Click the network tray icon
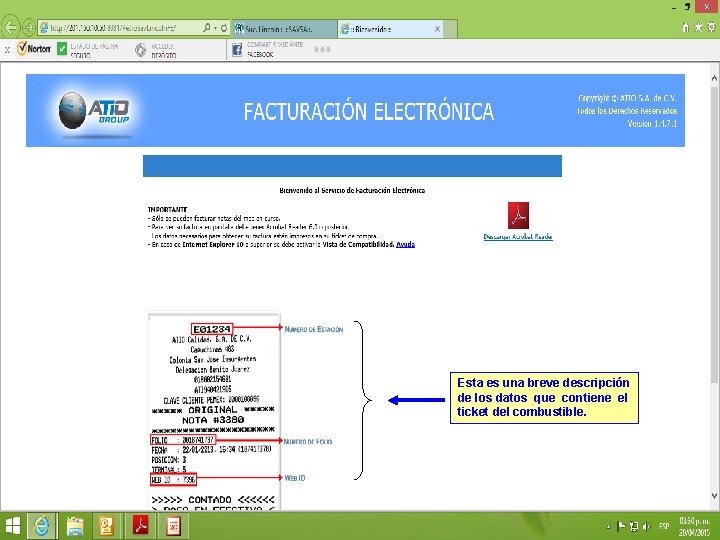720x540 pixels. pos(634,526)
